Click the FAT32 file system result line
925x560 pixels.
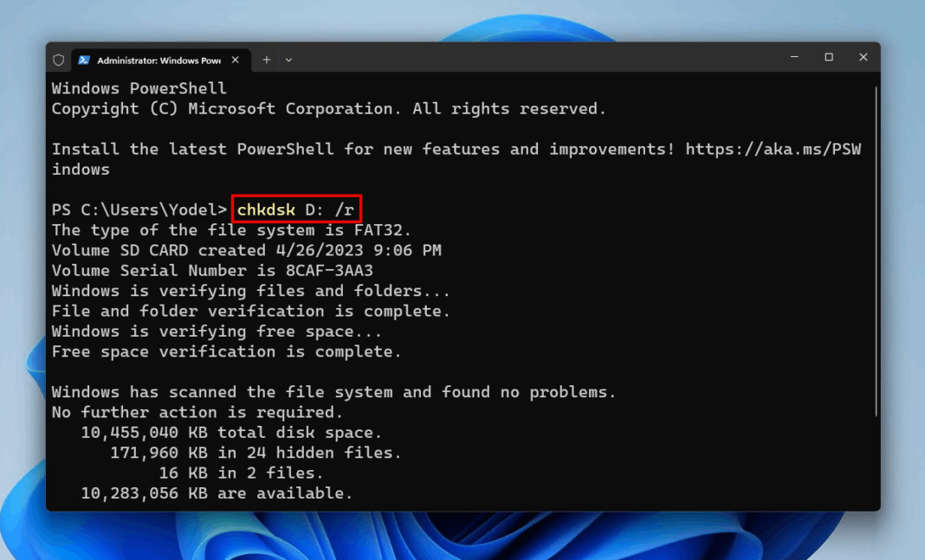pyautogui.click(x=230, y=229)
